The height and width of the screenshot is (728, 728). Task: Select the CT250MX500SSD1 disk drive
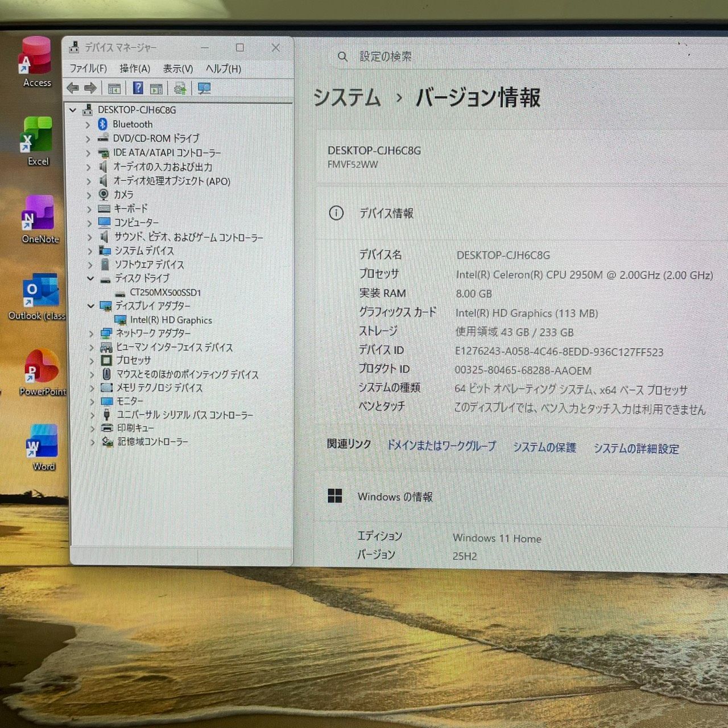click(x=165, y=292)
